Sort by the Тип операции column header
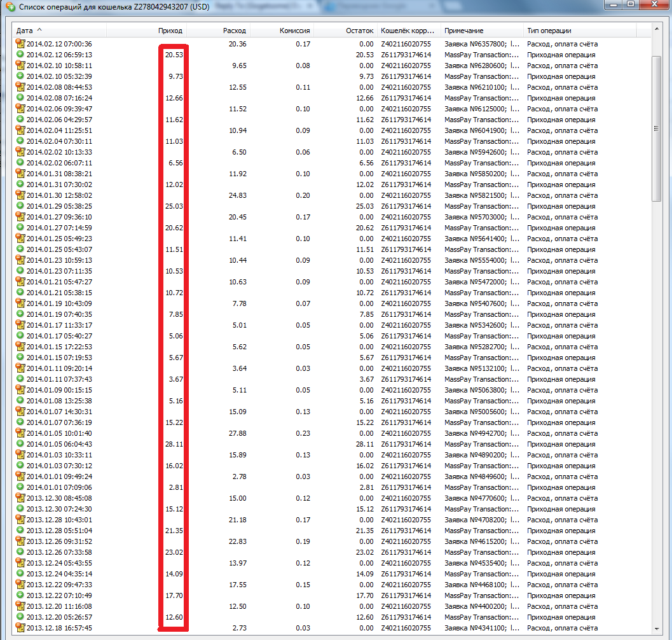Screen dimensions: 672x640 pyautogui.click(x=580, y=31)
